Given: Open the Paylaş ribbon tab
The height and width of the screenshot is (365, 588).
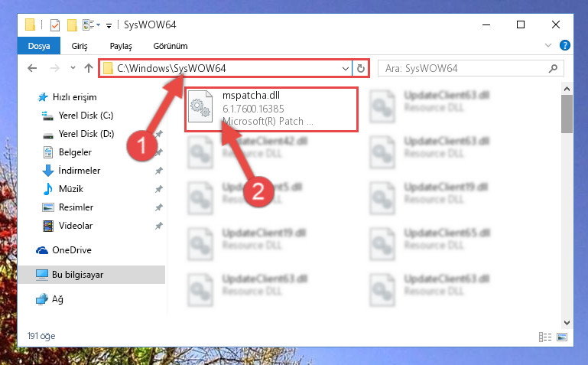Looking at the screenshot, I should coord(121,46).
